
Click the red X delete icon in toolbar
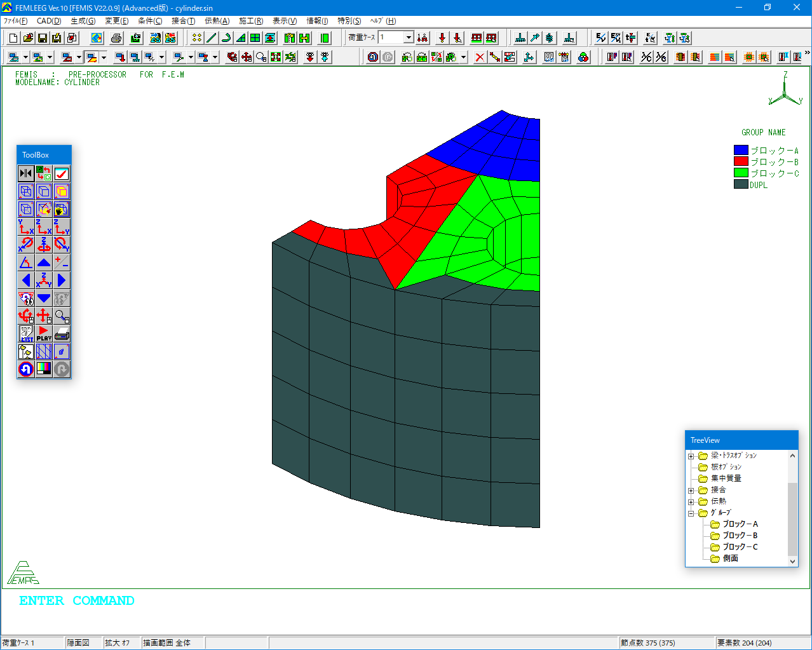point(480,57)
